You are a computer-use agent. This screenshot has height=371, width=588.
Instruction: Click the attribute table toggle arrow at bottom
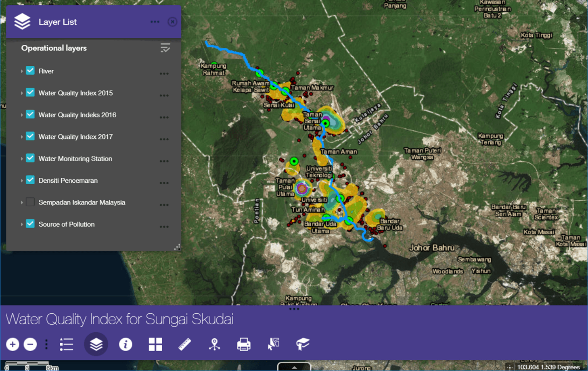(x=294, y=367)
